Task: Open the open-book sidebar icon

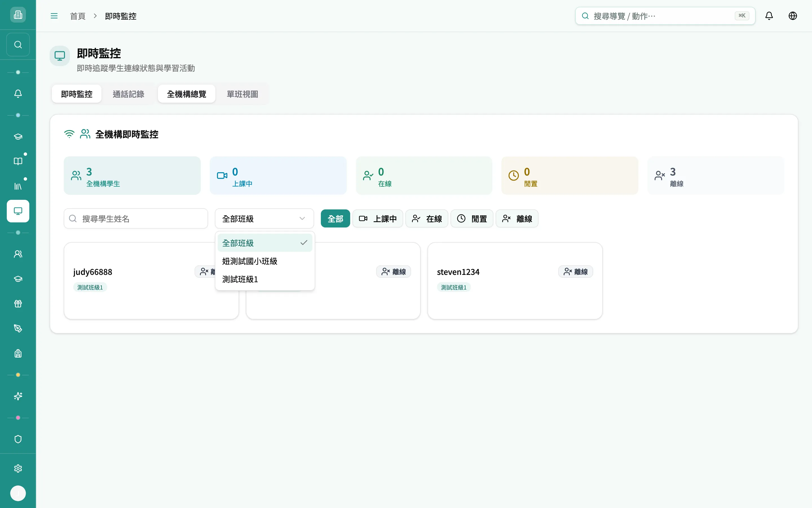Action: coord(18,161)
